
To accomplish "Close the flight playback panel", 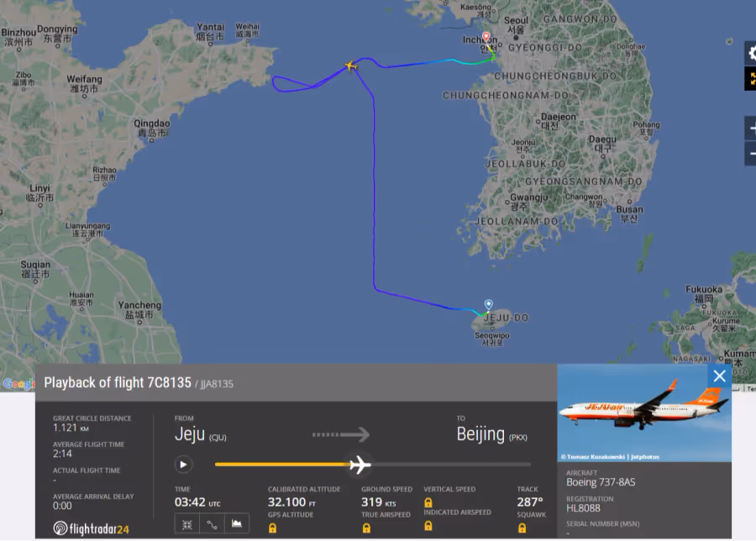I will tap(719, 376).
